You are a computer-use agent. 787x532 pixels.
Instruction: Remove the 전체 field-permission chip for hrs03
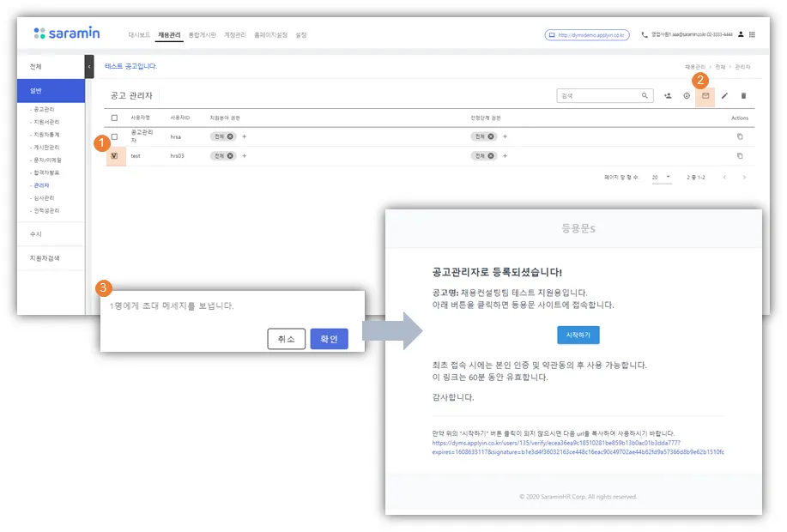click(230, 155)
